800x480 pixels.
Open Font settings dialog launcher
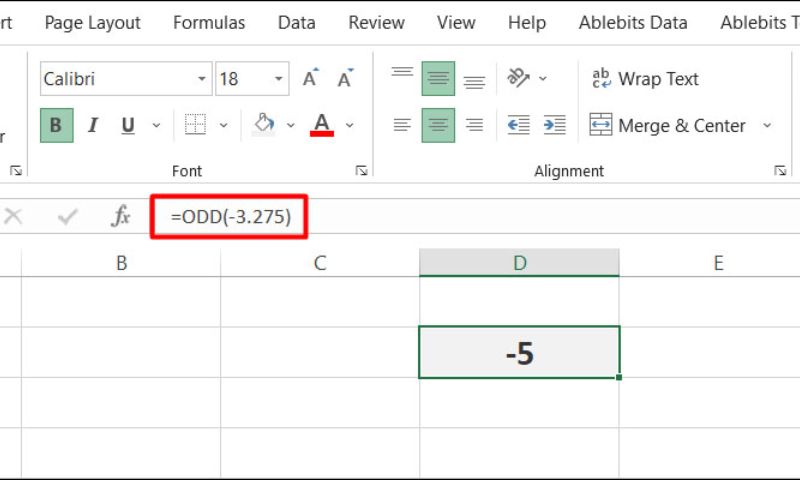(361, 170)
